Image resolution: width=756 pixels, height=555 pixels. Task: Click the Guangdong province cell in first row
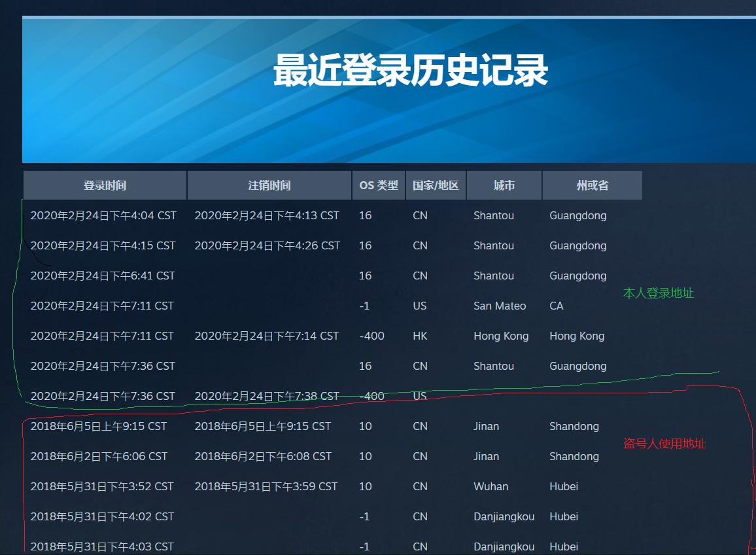578,215
